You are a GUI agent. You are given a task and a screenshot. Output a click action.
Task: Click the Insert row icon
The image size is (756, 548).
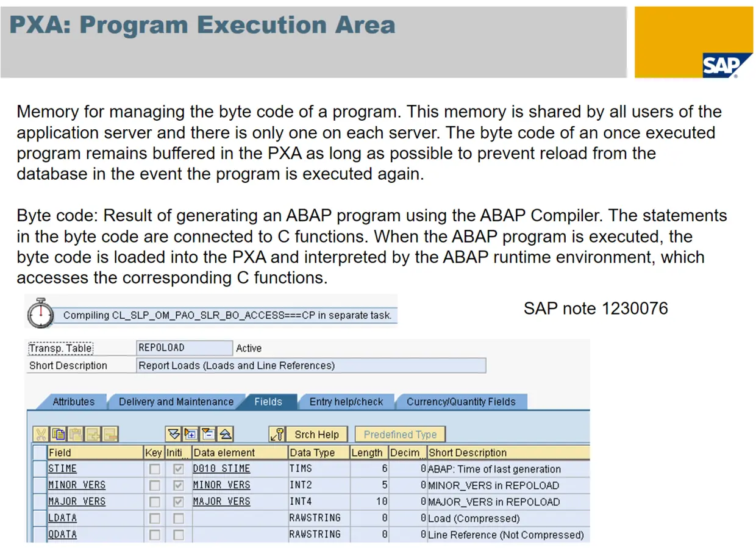pyautogui.click(x=93, y=435)
